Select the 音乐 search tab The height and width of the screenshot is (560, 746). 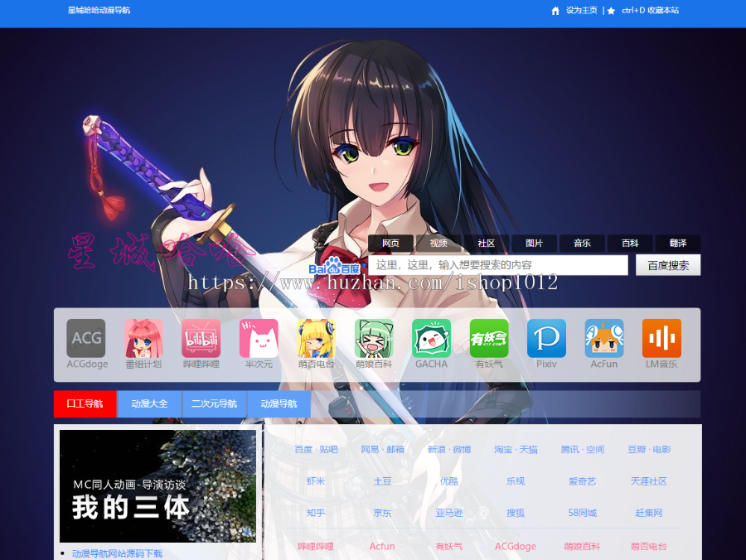583,243
